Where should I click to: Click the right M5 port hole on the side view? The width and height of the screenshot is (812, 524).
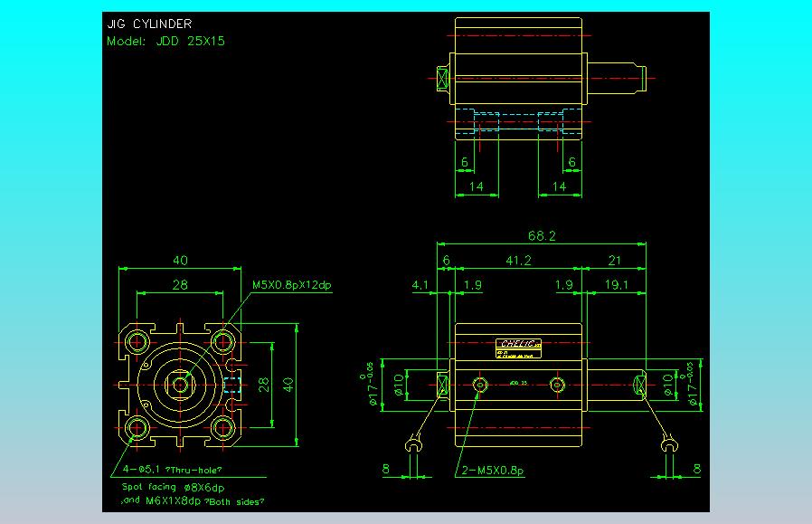557,385
